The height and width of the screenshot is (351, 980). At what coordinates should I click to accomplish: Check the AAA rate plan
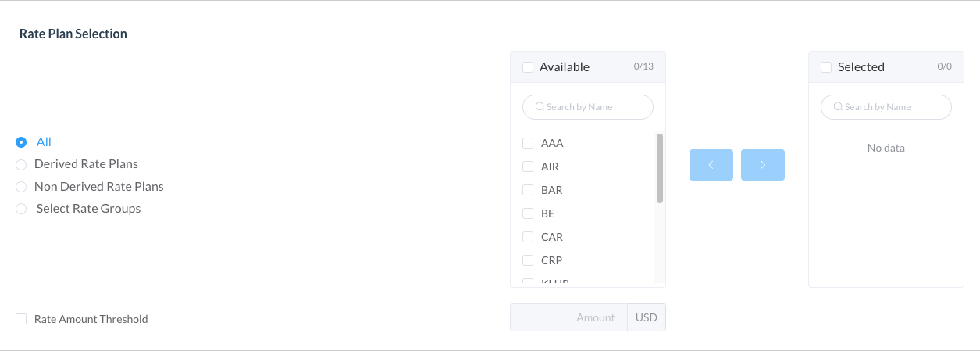(x=528, y=143)
